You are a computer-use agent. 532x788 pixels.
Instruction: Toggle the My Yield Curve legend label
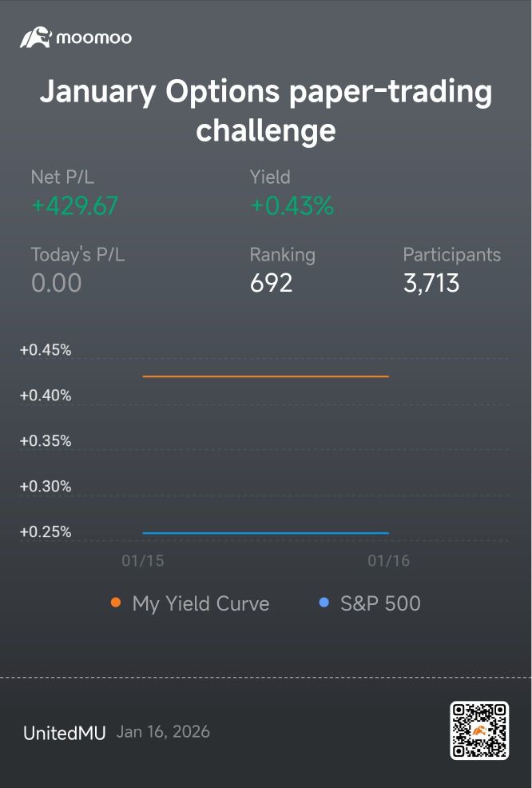point(201,603)
